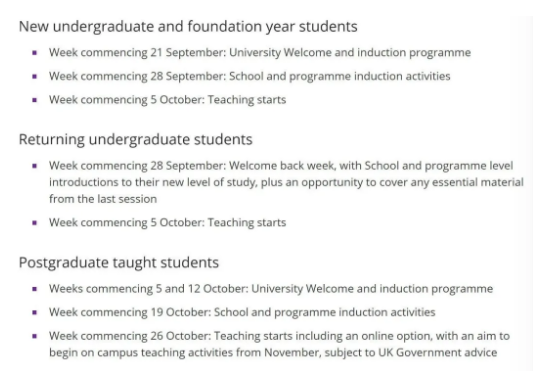Click the 'Postgraduate taught students' heading
533x378 pixels.
point(119,263)
